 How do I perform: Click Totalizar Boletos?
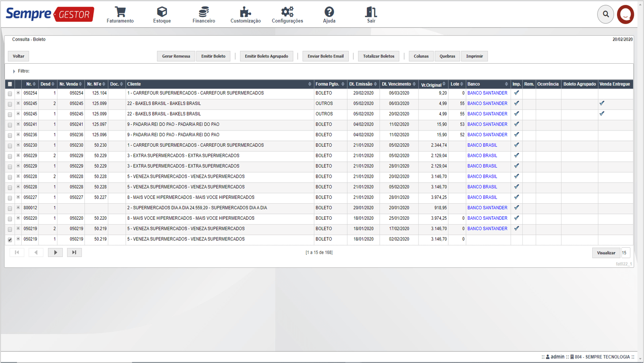tap(379, 56)
